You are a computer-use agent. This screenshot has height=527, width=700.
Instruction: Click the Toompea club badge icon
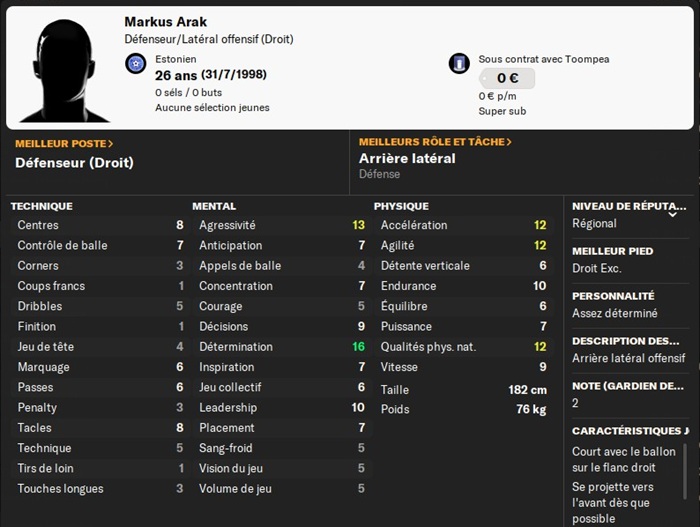[459, 63]
